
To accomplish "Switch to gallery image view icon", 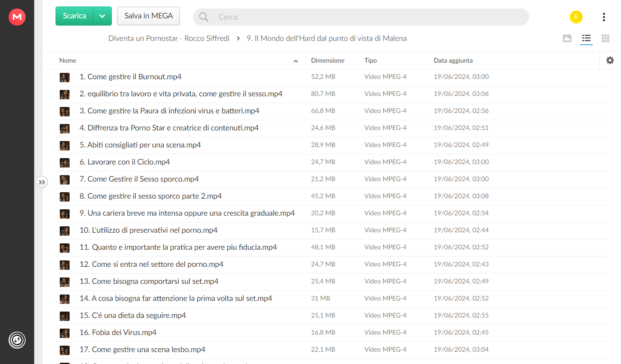I will point(567,38).
